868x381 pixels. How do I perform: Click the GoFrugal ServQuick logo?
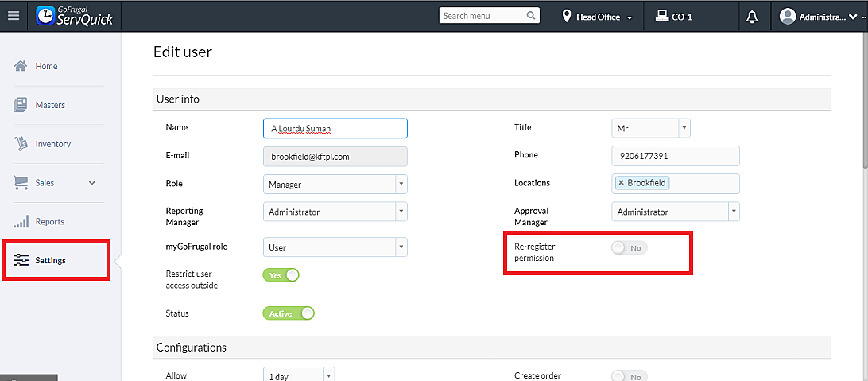coord(76,16)
